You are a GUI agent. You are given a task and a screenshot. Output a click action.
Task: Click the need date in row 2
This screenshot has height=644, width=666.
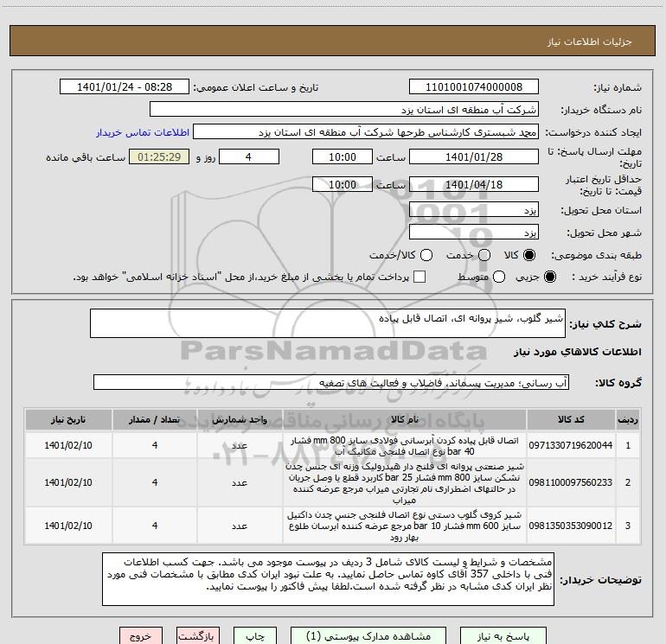coord(68,482)
